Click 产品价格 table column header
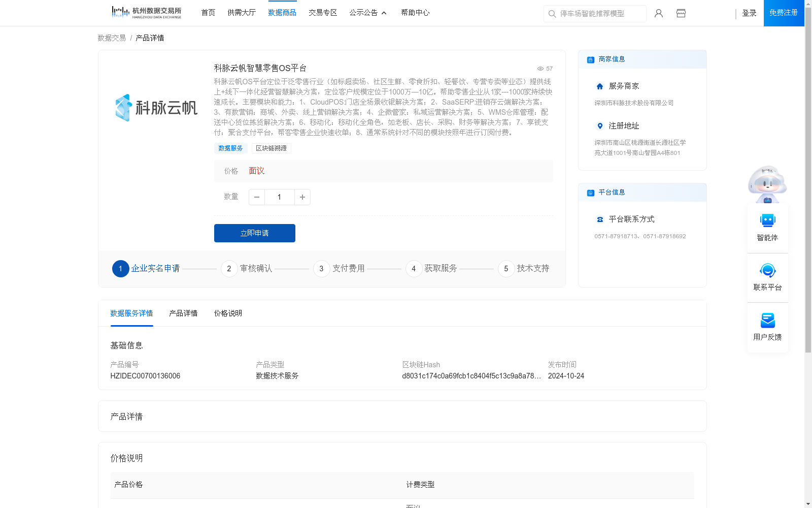This screenshot has width=812, height=508. pyautogui.click(x=128, y=485)
